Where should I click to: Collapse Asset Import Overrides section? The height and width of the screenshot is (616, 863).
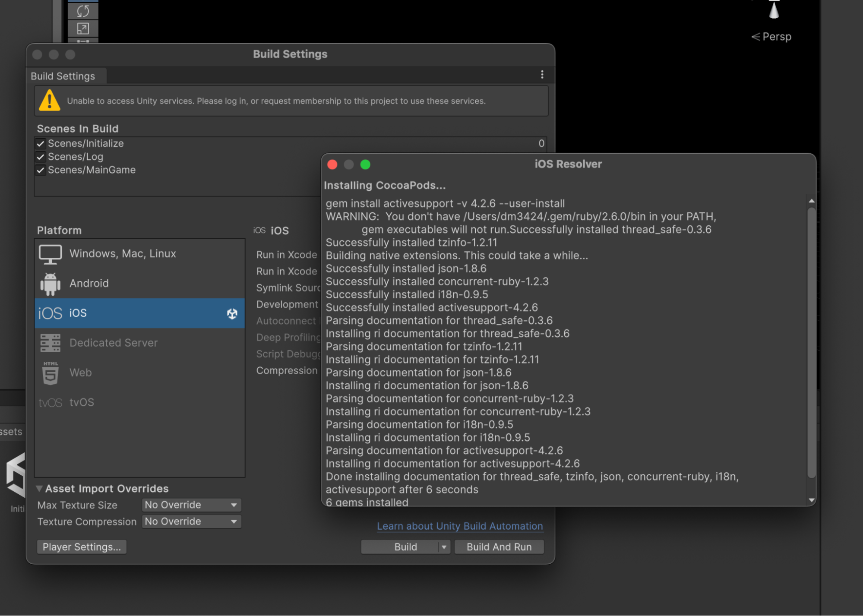pyautogui.click(x=39, y=489)
